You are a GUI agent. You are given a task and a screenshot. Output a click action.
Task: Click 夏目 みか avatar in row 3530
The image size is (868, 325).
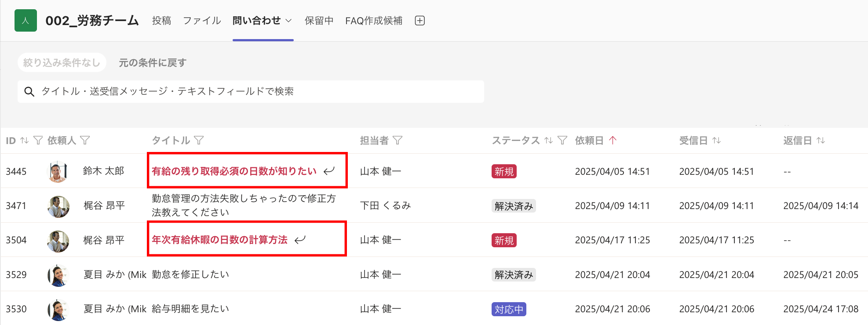coord(58,309)
